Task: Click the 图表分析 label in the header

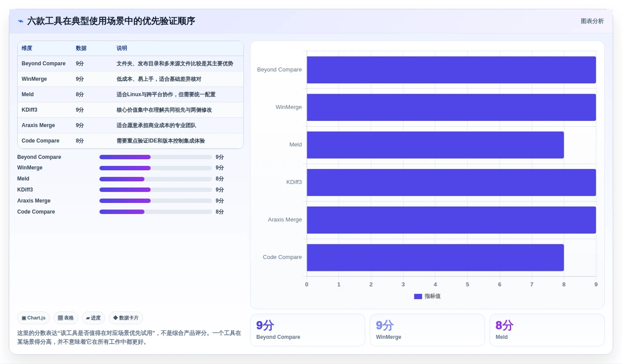Action: pos(592,21)
